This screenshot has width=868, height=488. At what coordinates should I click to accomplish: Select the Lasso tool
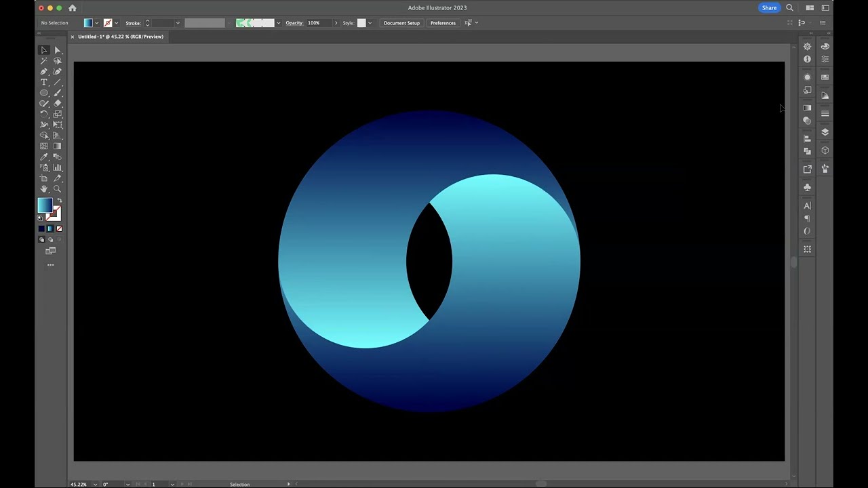(58, 61)
